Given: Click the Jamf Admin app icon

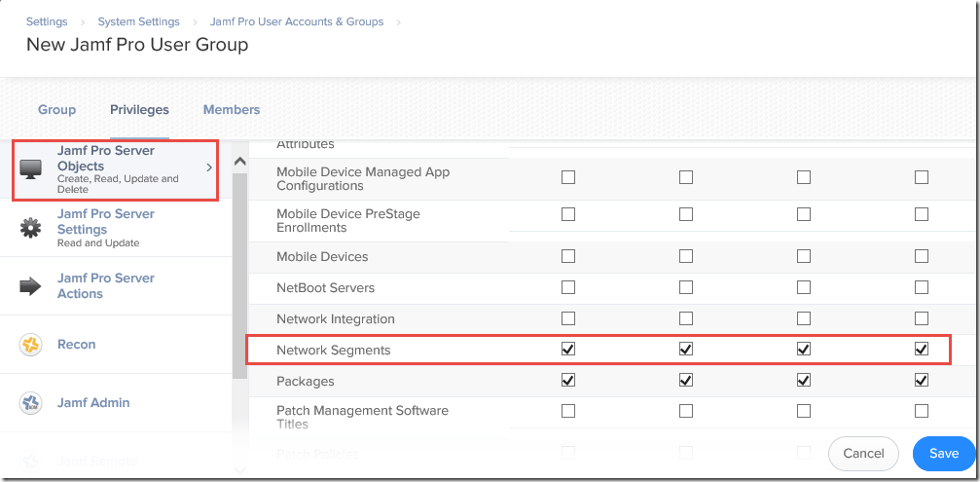Looking at the screenshot, I should pos(30,402).
